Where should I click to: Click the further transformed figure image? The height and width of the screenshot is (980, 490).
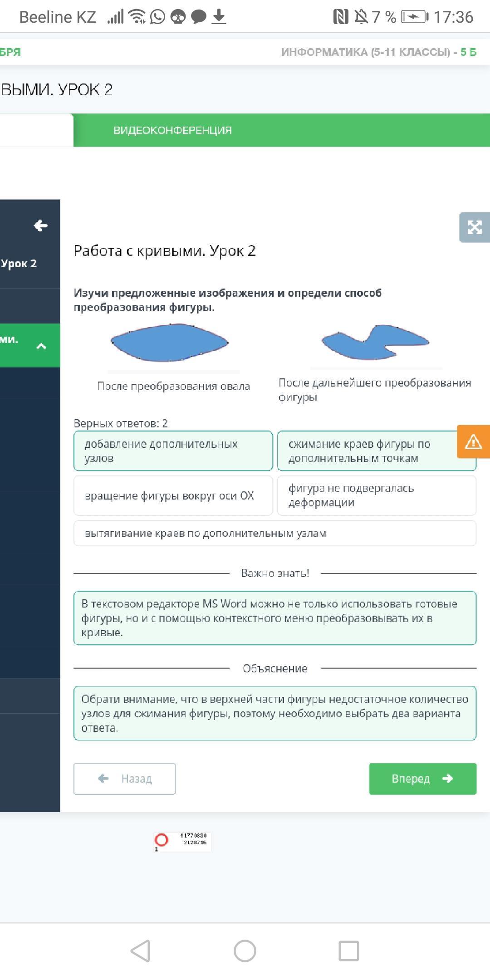point(375,342)
